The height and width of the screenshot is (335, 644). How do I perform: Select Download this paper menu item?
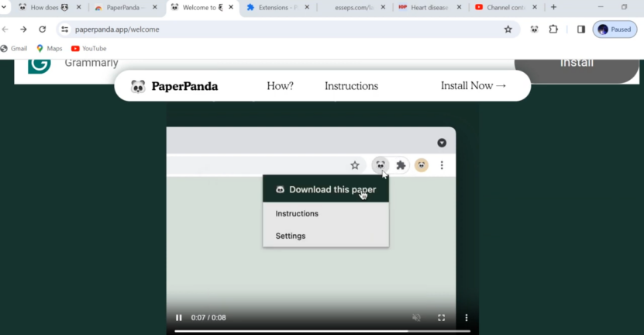(325, 189)
